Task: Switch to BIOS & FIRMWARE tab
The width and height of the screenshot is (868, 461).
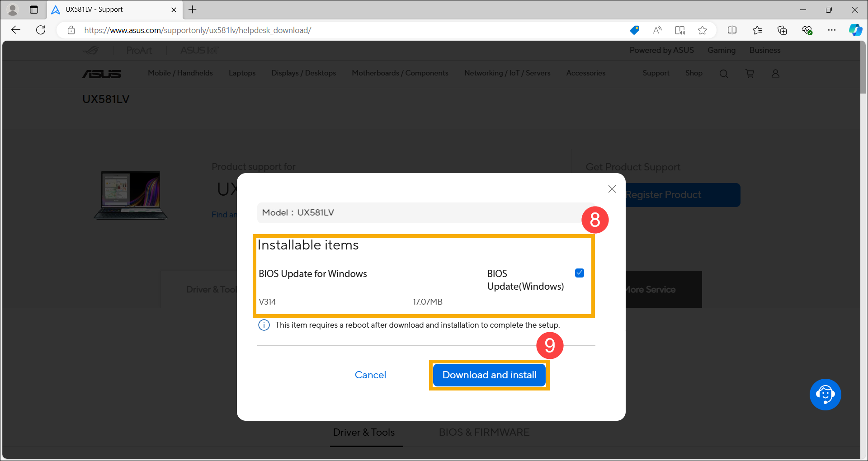Action: [x=484, y=433]
